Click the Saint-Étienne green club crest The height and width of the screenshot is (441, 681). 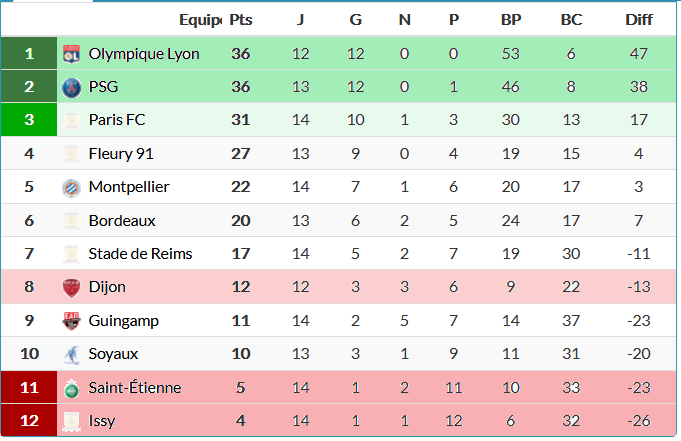coord(71,387)
